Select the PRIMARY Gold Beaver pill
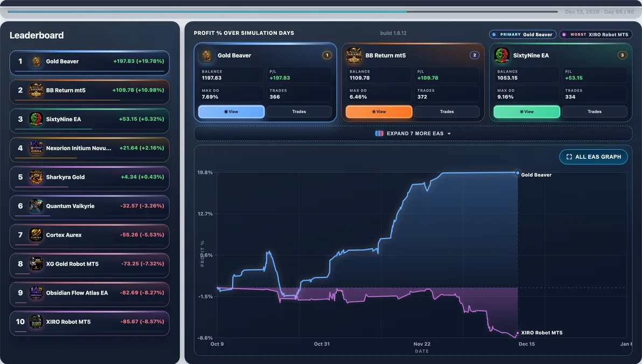Image resolution: width=642 pixels, height=364 pixels. (x=522, y=35)
